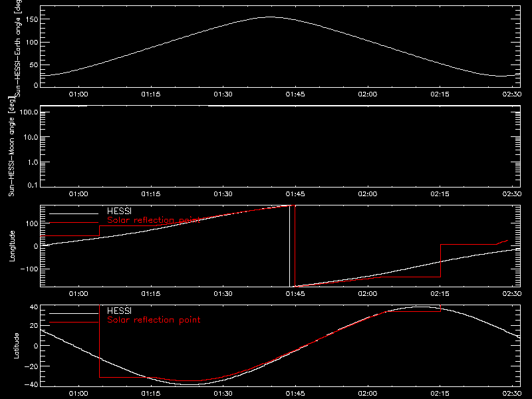Click the 0 tick on Longitude plot
The height and width of the screenshot is (399, 532).
[36, 246]
